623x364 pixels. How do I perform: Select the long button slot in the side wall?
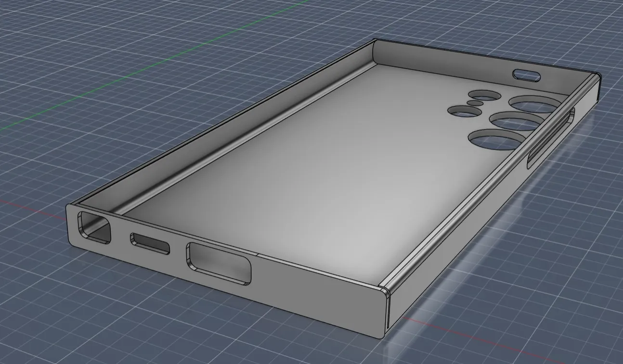click(x=550, y=138)
